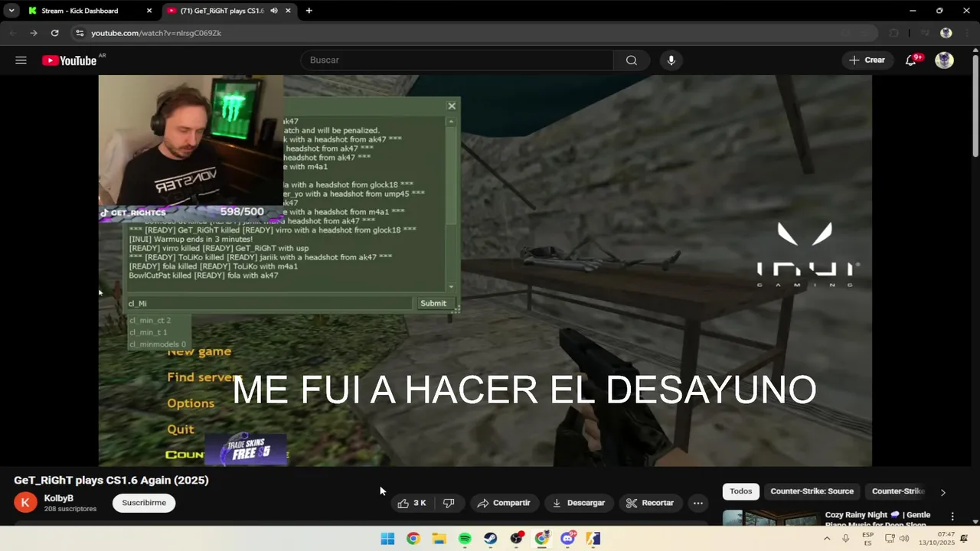View site information icon in address bar
Viewport: 980px width, 551px height.
click(80, 33)
